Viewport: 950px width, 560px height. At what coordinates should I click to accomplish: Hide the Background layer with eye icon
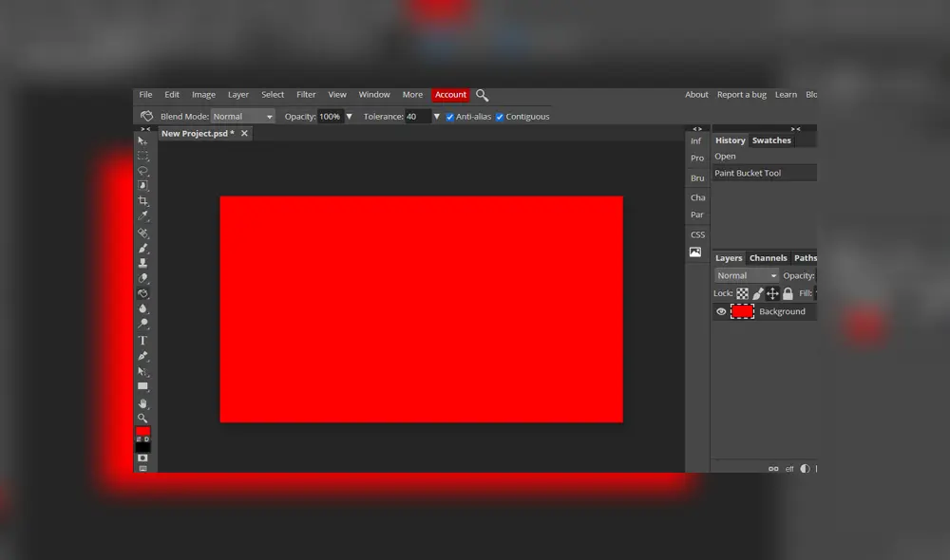tap(721, 311)
